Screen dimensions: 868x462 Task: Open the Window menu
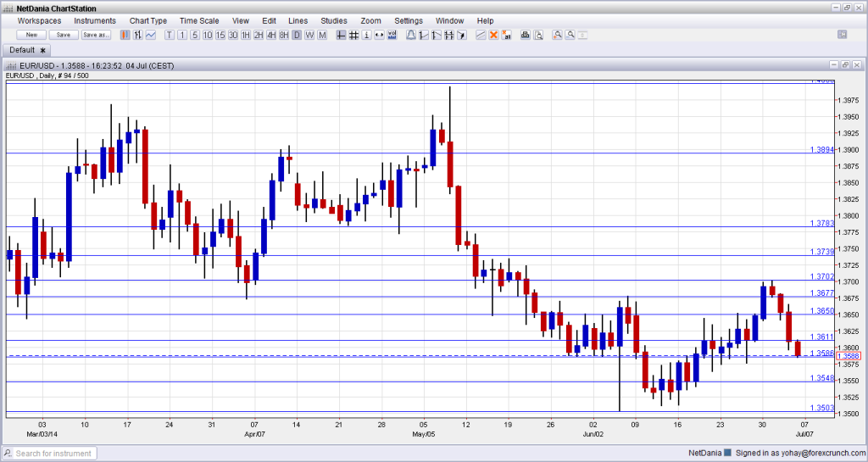[449, 21]
